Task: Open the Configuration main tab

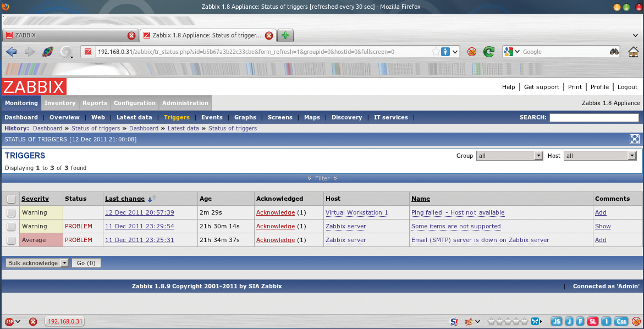Action: tap(135, 103)
